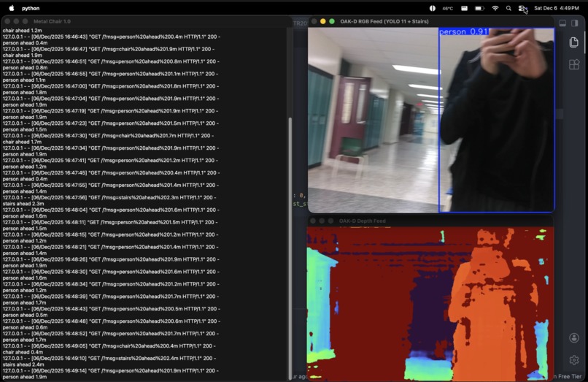Click the OAK-D RGB Feed window title
This screenshot has width=588, height=382.
click(x=384, y=21)
